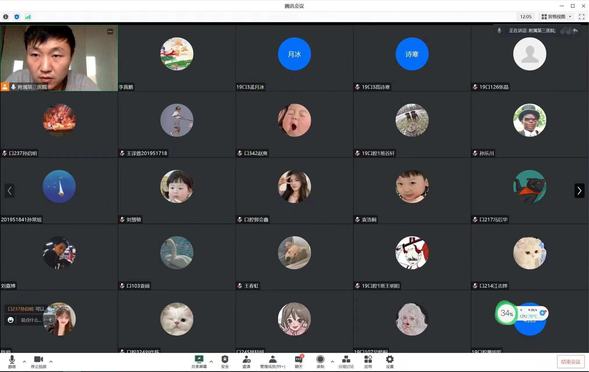The image size is (589, 372).
Task: Open the chat panel with notification badge
Action: pos(299,361)
